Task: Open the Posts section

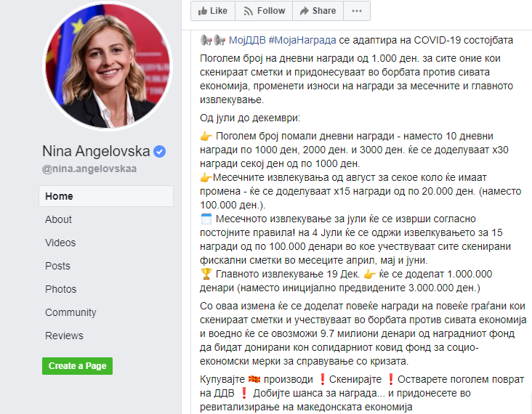Action: (x=57, y=266)
